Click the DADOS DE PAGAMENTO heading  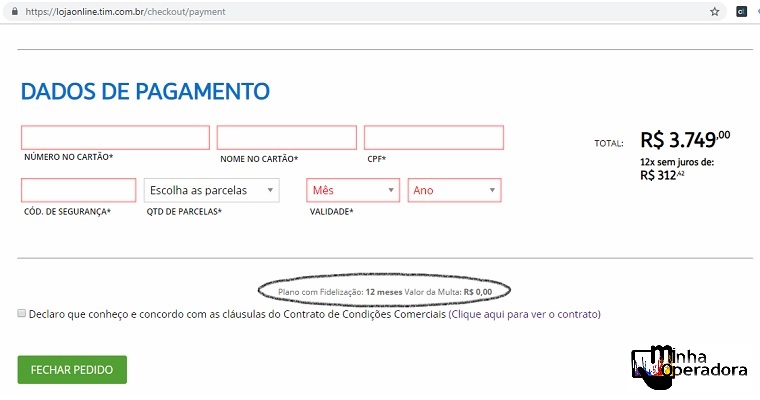click(145, 92)
